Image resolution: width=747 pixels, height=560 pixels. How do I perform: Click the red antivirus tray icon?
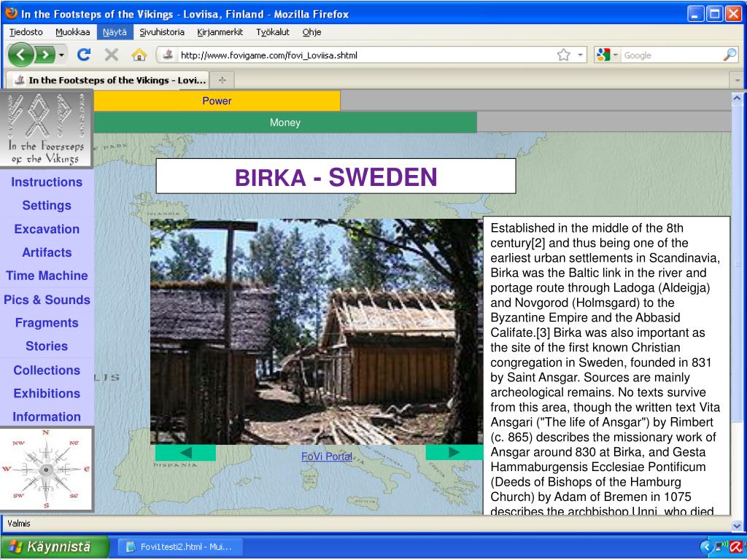(x=737, y=547)
